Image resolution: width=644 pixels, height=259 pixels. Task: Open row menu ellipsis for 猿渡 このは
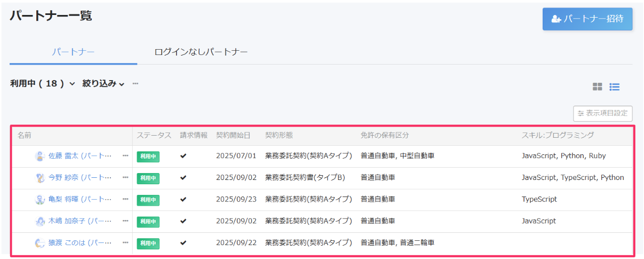(125, 242)
